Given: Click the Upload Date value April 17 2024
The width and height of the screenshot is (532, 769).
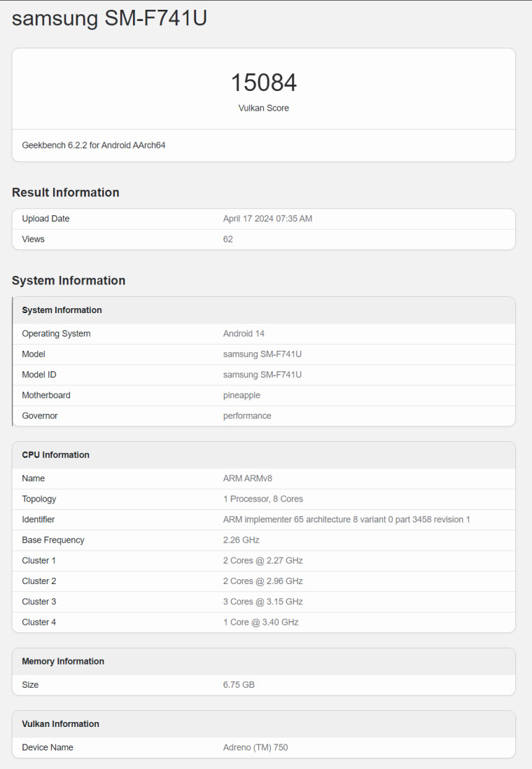Looking at the screenshot, I should tap(267, 219).
